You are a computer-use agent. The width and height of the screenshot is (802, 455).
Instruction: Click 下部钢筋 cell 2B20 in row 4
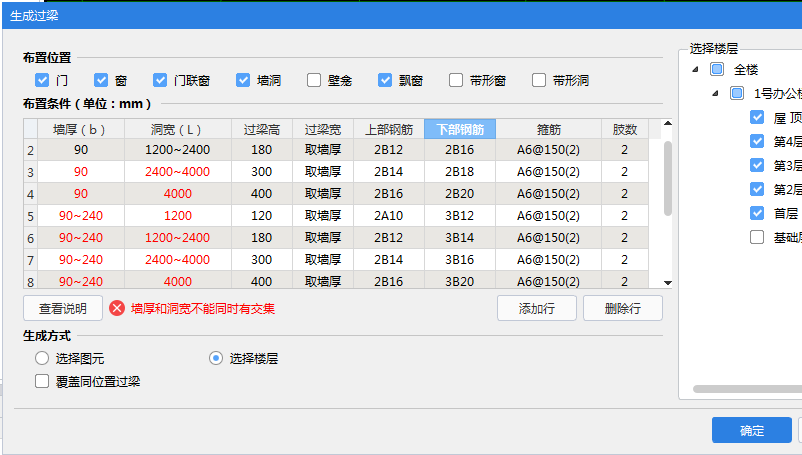click(460, 194)
